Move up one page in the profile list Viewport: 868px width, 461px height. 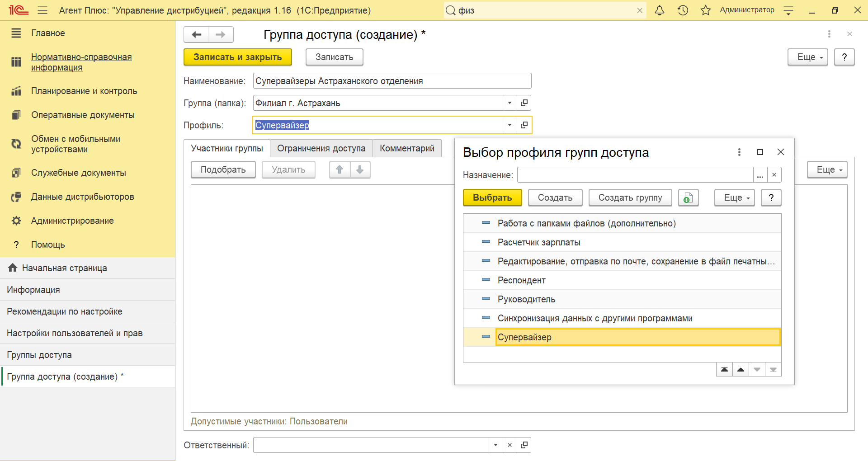[x=741, y=370]
